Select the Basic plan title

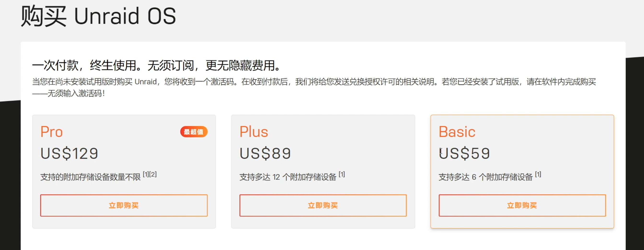[x=457, y=132]
